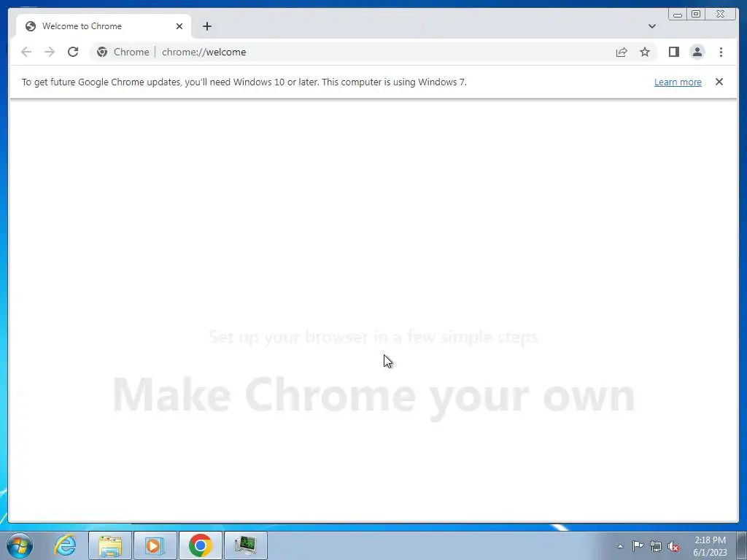Open the Learn more link
Screen dimensions: 747x560
point(678,82)
